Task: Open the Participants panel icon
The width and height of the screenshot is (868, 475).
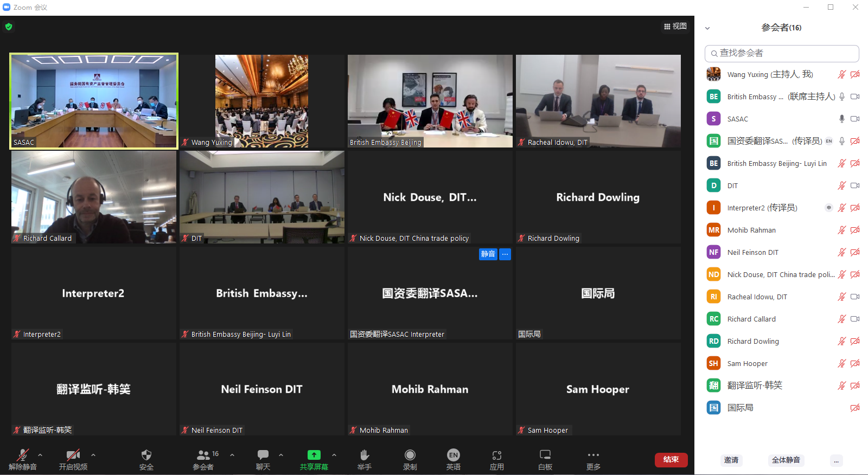Action: 203,455
